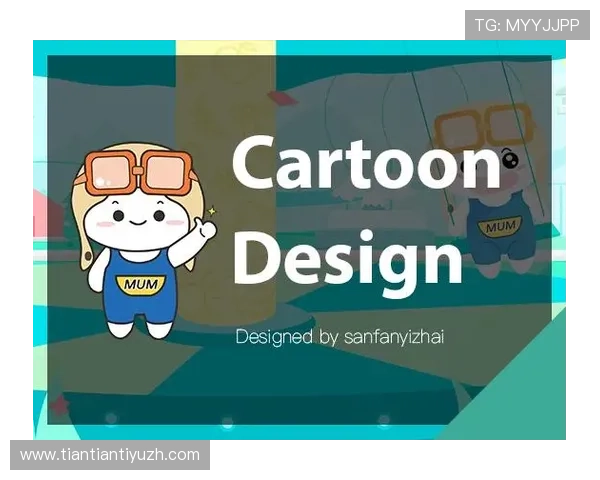600x480 pixels.
Task: Select the Designed by sanfanyizhai credit text
Action: pos(339,337)
